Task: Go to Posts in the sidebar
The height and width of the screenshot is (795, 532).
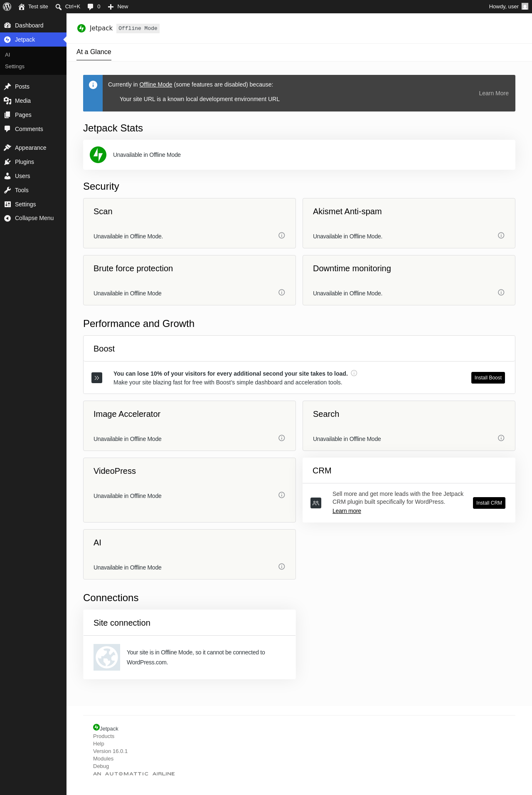Action: point(33,87)
